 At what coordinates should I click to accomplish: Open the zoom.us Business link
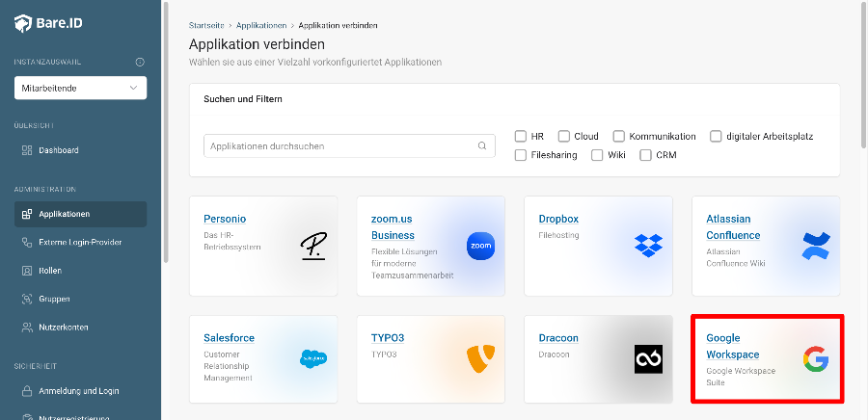pos(393,227)
